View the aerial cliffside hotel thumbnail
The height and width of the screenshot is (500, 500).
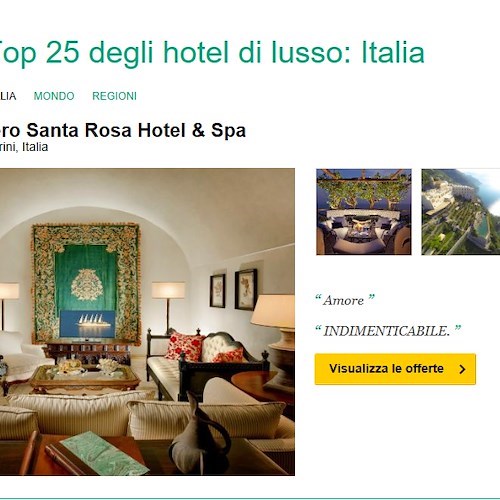[461, 212]
